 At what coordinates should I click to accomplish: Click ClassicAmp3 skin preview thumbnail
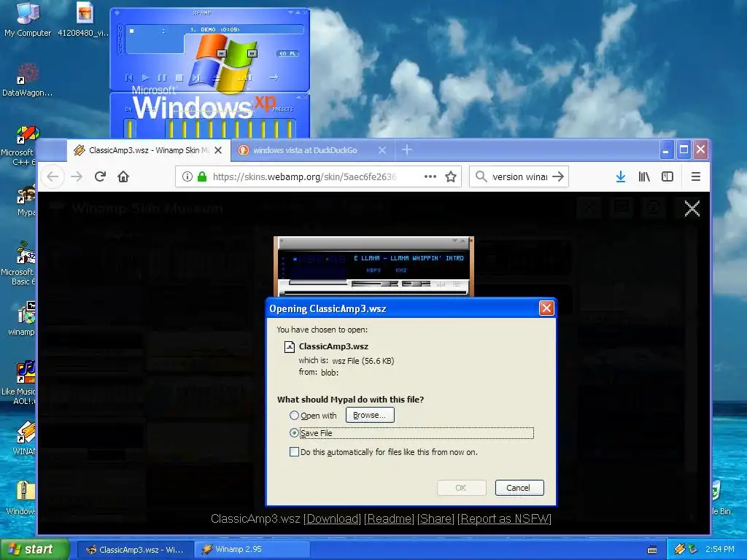374,267
